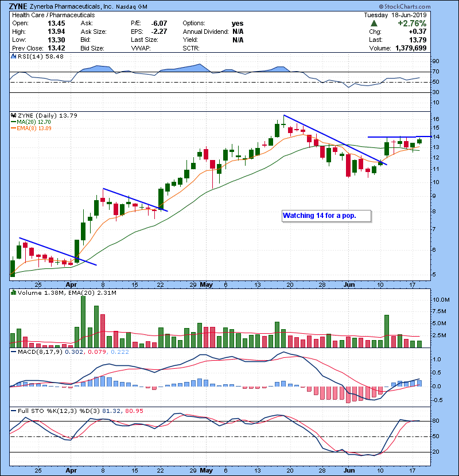Click the Jun label on price chart axis
The height and width of the screenshot is (476, 459).
coord(349,285)
